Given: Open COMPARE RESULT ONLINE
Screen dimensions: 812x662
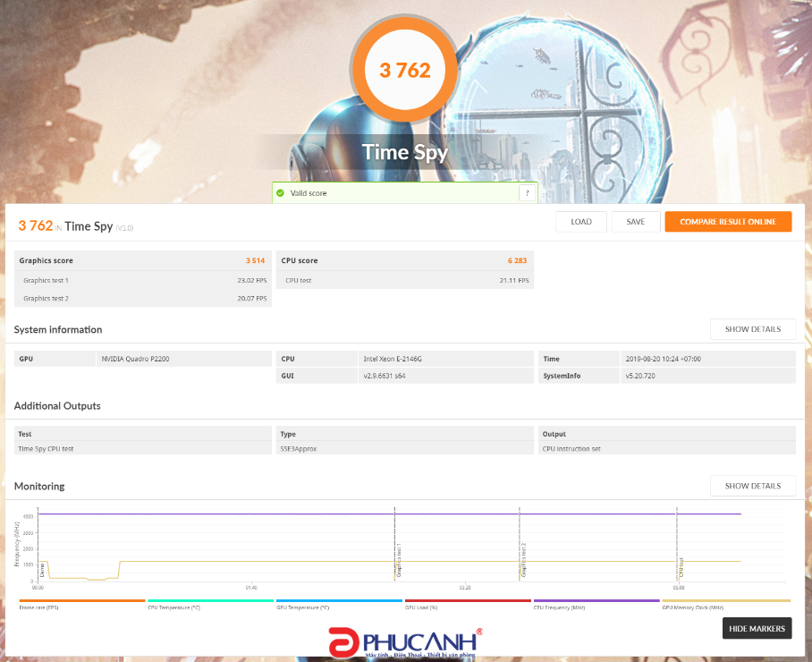Looking at the screenshot, I should (x=728, y=222).
